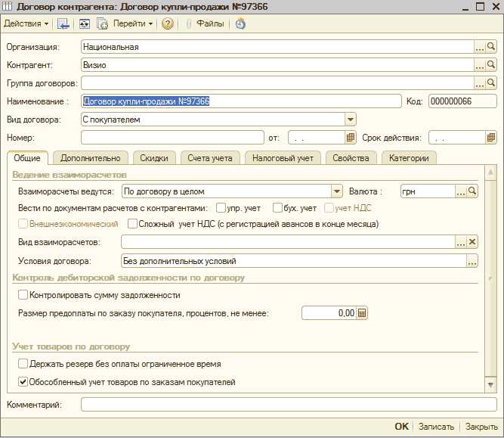504x438 pixels.
Task: Click the Организация field Национальная
Action: 278,47
